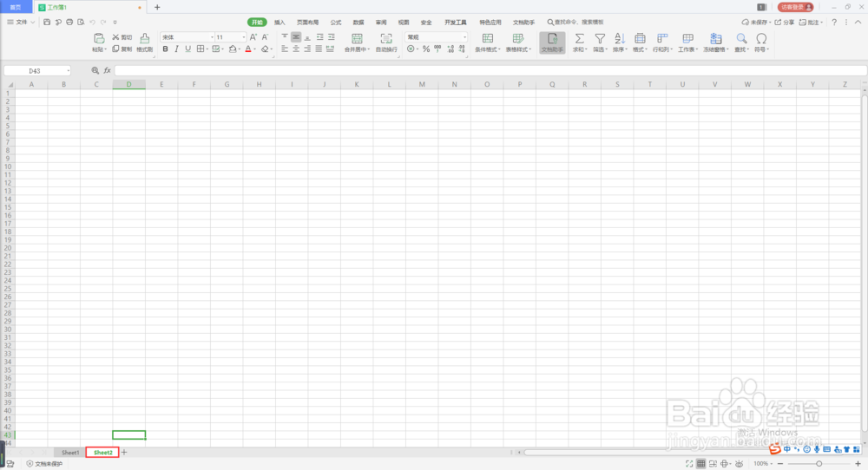
Task: Click the help question mark icon
Action: pos(834,23)
